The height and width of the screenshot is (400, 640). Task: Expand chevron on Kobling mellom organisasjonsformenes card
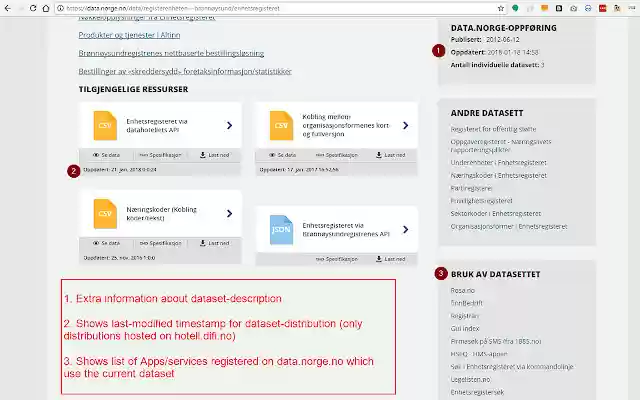pyautogui.click(x=405, y=125)
